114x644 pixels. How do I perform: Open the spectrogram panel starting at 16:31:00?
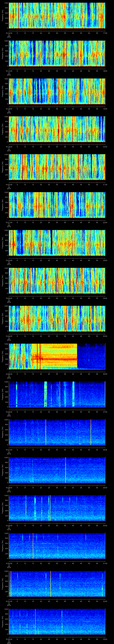(x=57, y=584)
